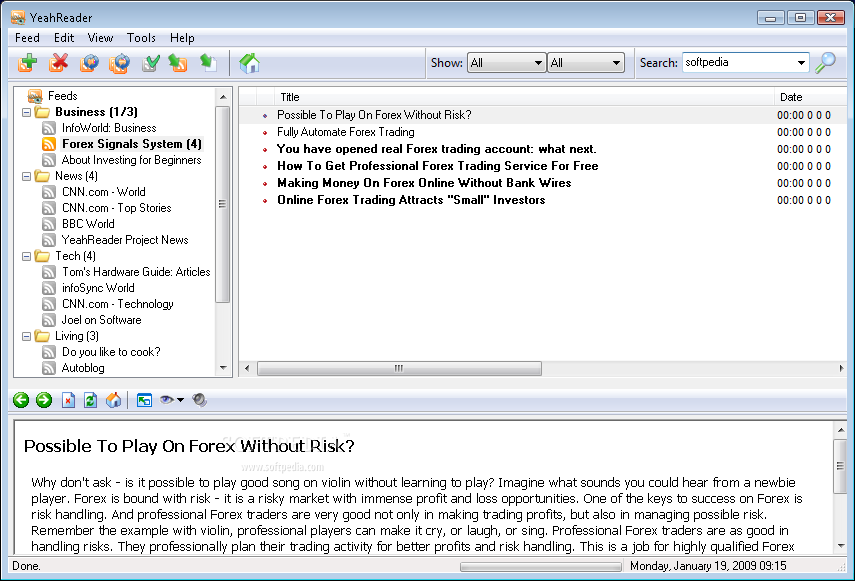Click the orange-roof home icon in browser toolbar
855x581 pixels.
tap(113, 400)
